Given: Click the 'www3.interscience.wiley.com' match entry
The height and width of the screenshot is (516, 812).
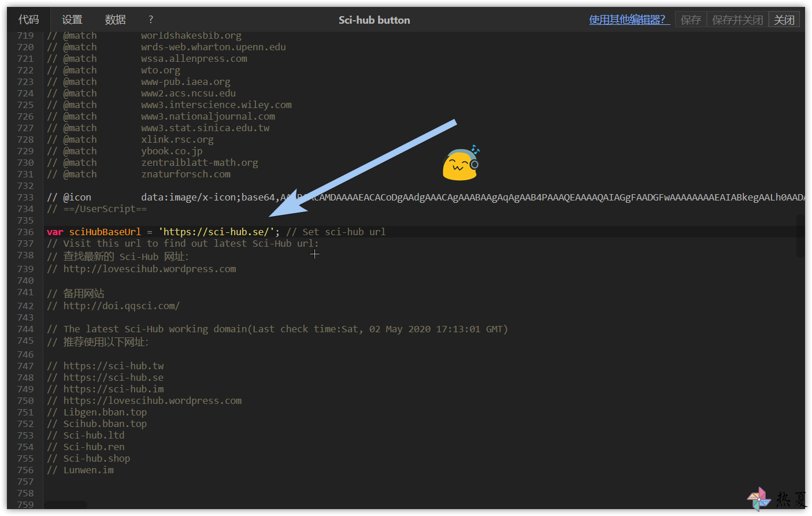Looking at the screenshot, I should point(216,105).
